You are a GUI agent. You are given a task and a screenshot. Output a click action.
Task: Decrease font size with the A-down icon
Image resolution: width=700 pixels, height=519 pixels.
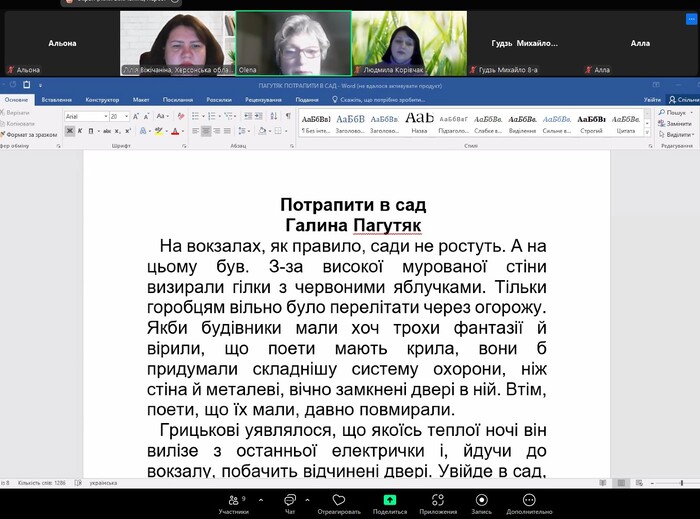[x=146, y=116]
